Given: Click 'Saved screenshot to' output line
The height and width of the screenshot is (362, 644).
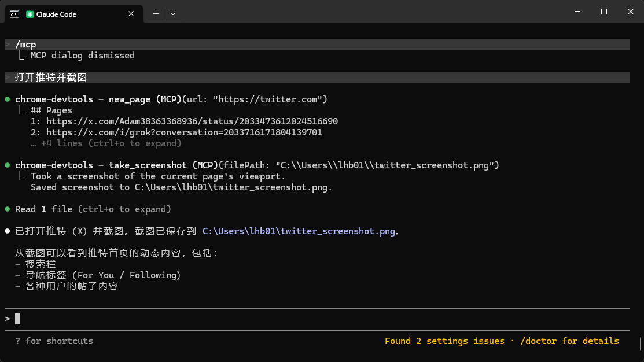Looking at the screenshot, I should coord(181,187).
